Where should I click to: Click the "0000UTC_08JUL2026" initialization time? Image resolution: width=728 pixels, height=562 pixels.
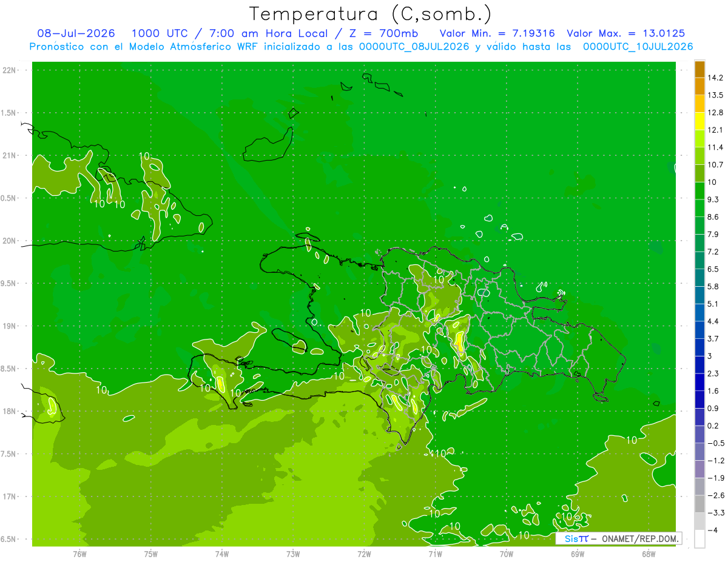coord(414,47)
